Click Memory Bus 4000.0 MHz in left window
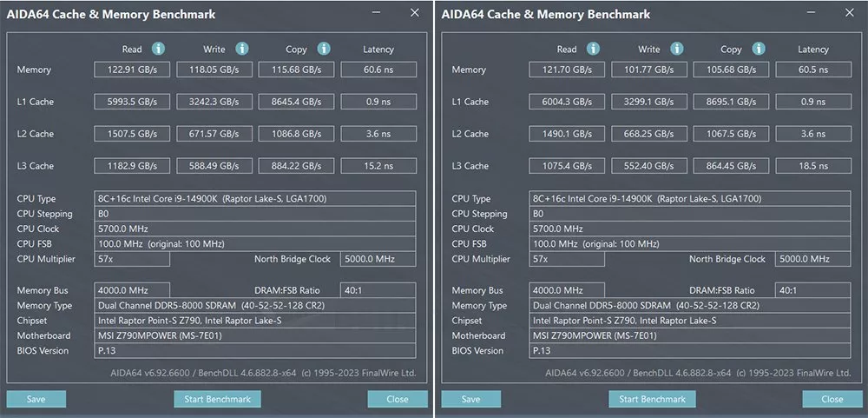 pos(132,290)
